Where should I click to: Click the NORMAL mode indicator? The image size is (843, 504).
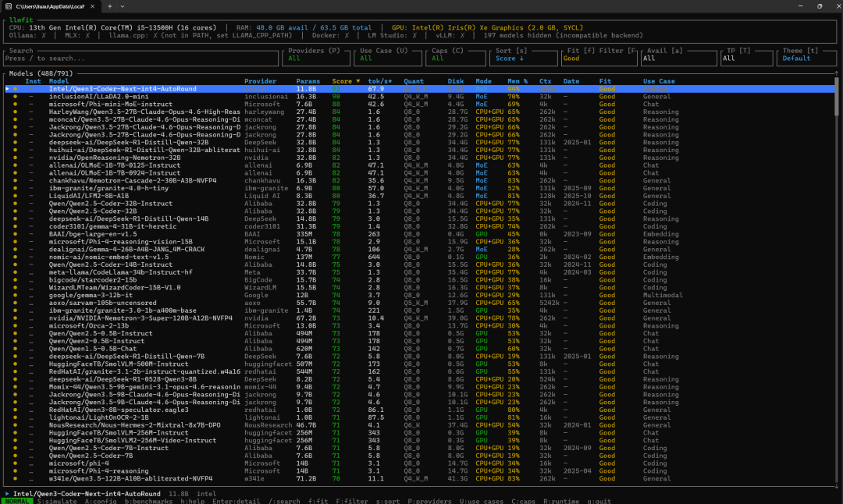point(16,501)
